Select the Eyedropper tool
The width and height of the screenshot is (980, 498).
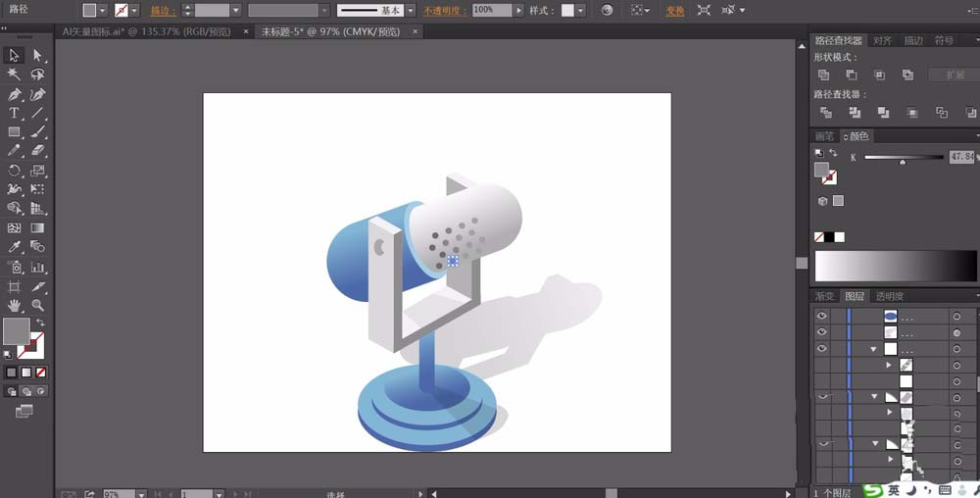[x=14, y=247]
